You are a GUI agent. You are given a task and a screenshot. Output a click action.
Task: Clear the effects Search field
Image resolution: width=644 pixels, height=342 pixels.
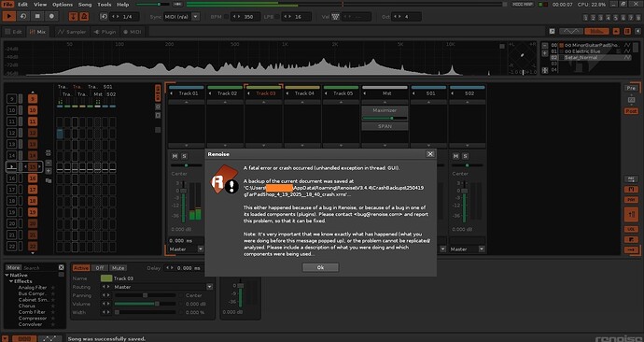click(62, 267)
